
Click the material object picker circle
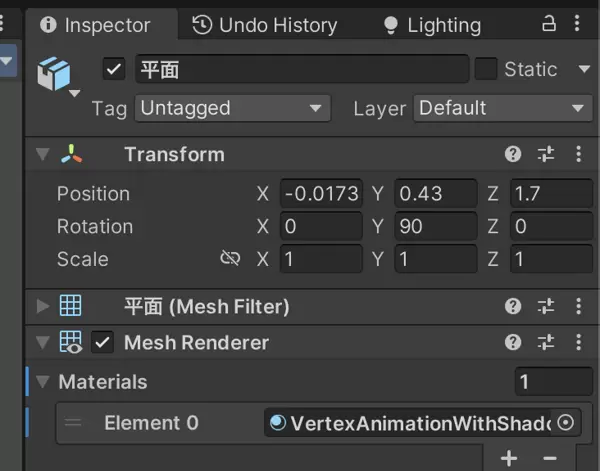point(566,423)
